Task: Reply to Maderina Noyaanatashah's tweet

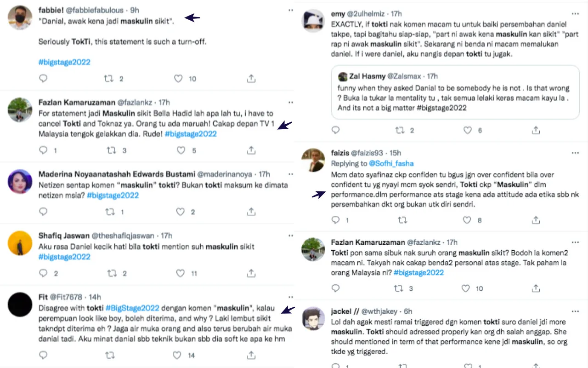Action: click(x=43, y=212)
